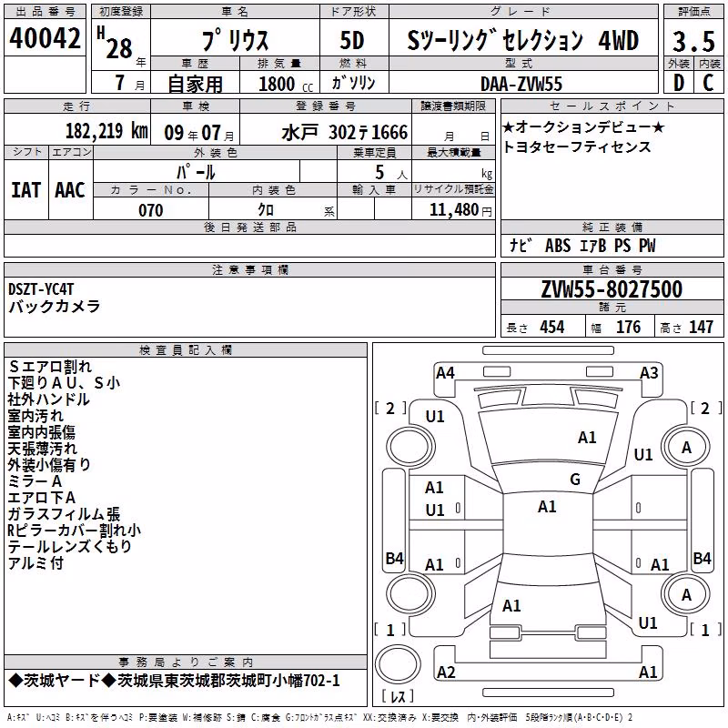Select the recycle deposit 11,480円
Image resolution: width=728 pixels, height=728 pixels.
tap(460, 210)
